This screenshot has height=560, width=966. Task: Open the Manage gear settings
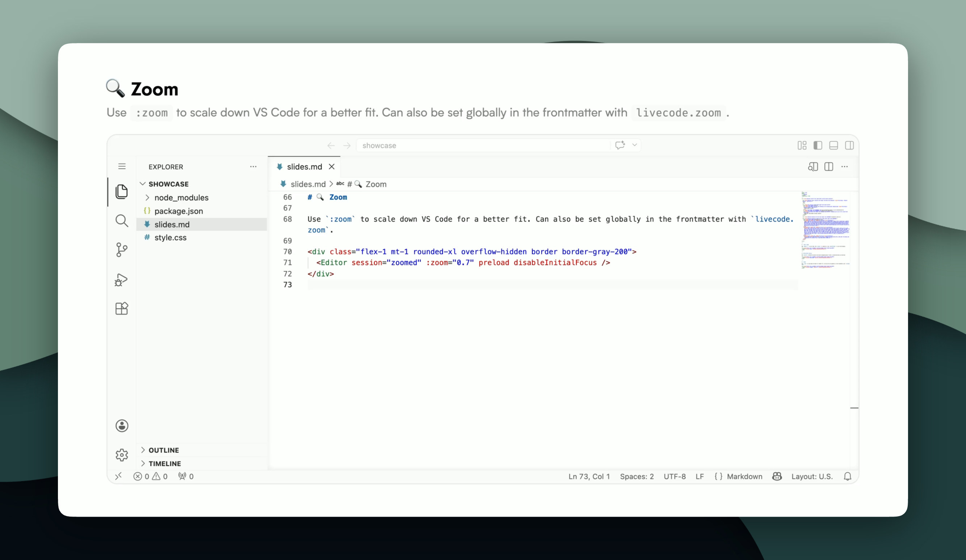(x=122, y=455)
